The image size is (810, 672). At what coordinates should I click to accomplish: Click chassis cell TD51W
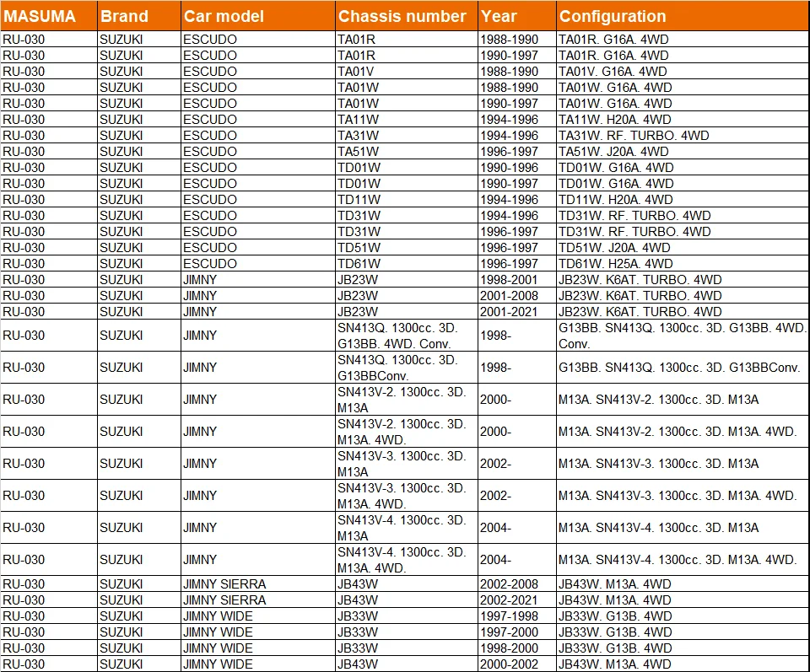coord(407,247)
